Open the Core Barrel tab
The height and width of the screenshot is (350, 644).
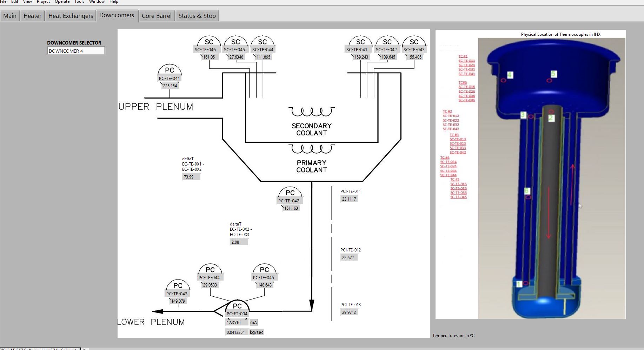(157, 16)
